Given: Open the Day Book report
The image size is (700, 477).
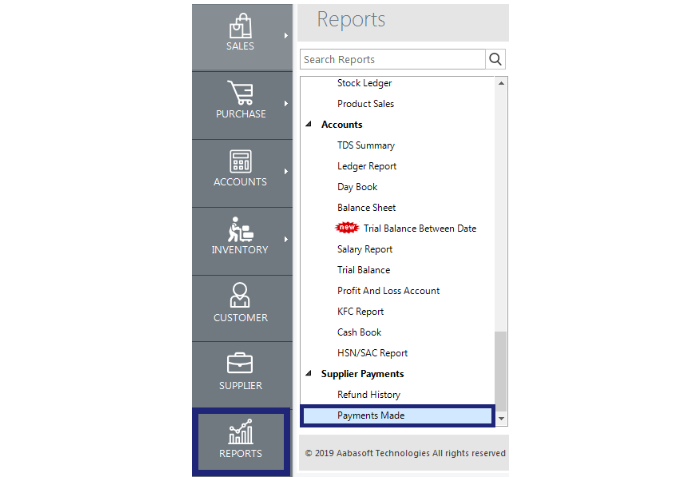Looking at the screenshot, I should 357,187.
